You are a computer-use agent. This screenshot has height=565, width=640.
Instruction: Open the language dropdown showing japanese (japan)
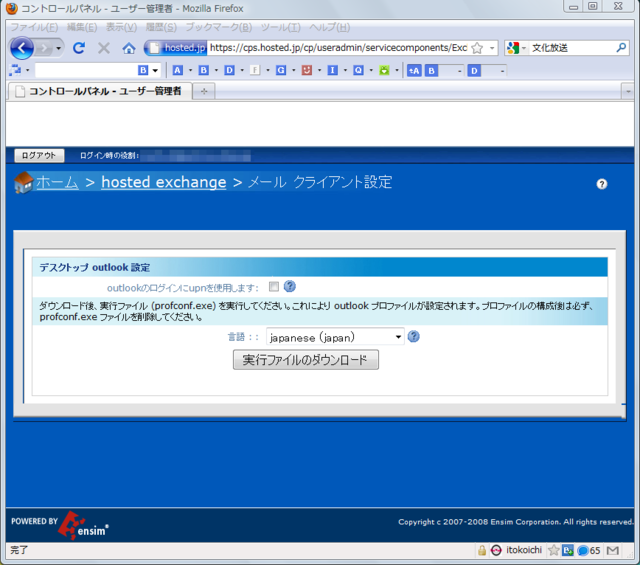click(x=335, y=337)
